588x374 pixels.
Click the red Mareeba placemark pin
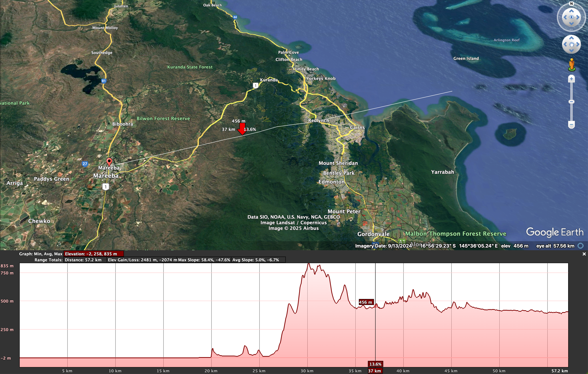tap(109, 162)
